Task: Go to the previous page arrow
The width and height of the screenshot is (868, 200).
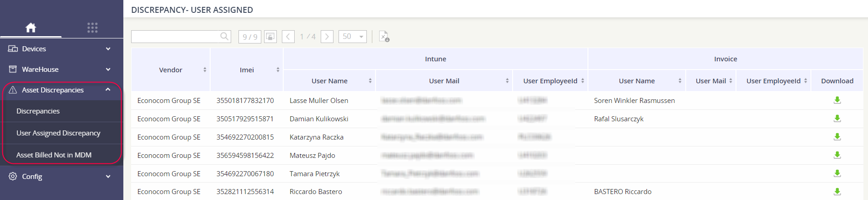Action: tap(288, 37)
